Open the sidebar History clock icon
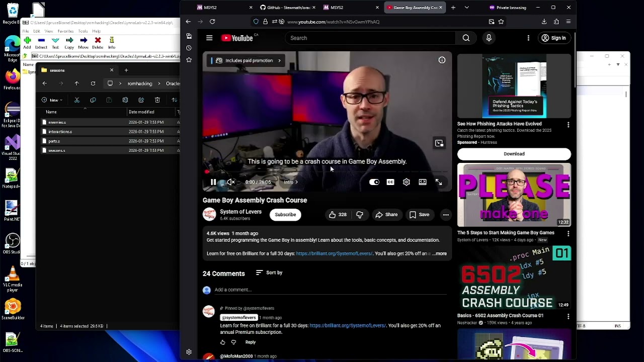The width and height of the screenshot is (644, 362). pyautogui.click(x=189, y=48)
